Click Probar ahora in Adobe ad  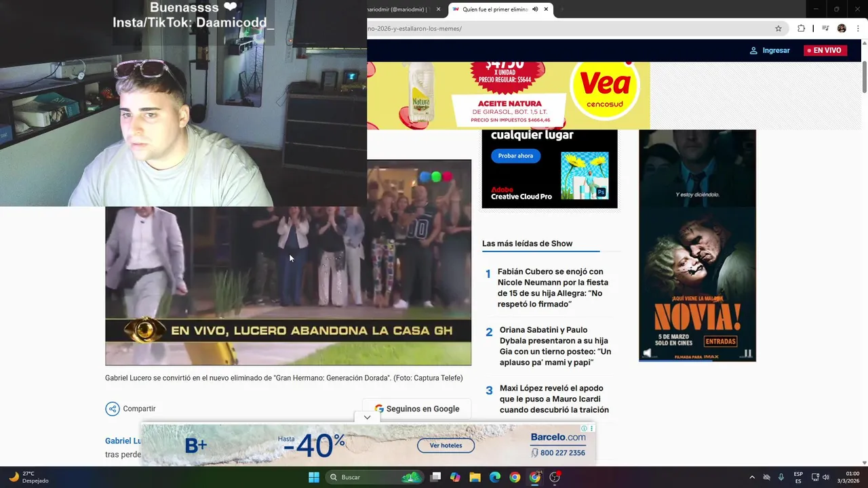coord(515,156)
